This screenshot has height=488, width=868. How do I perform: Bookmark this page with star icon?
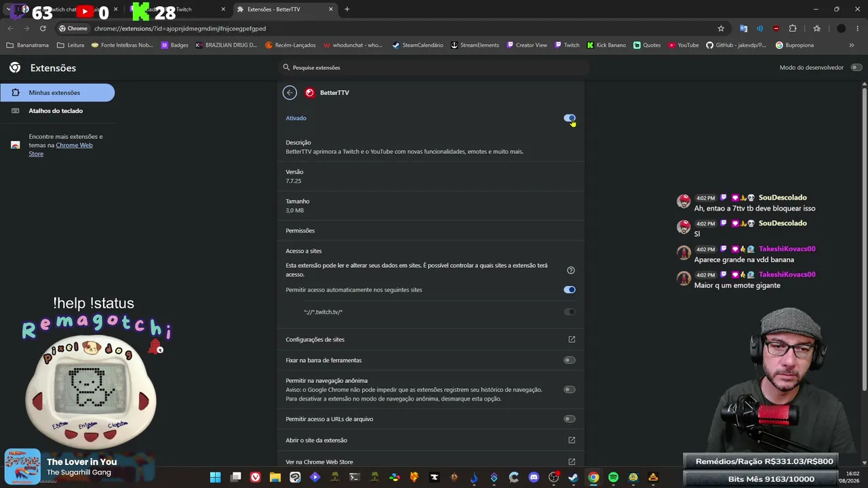point(721,28)
